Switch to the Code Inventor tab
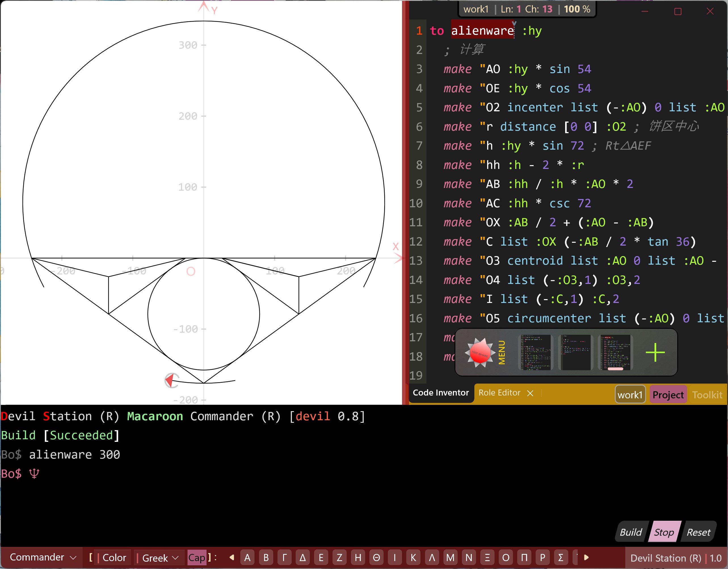Screen dimensions: 728x569 point(440,393)
